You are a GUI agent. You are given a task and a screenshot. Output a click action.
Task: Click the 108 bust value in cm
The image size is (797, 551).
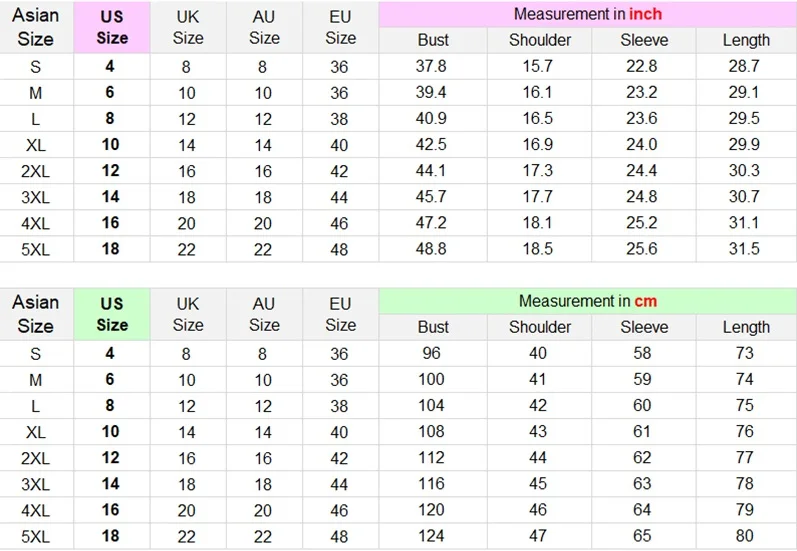pyautogui.click(x=433, y=432)
